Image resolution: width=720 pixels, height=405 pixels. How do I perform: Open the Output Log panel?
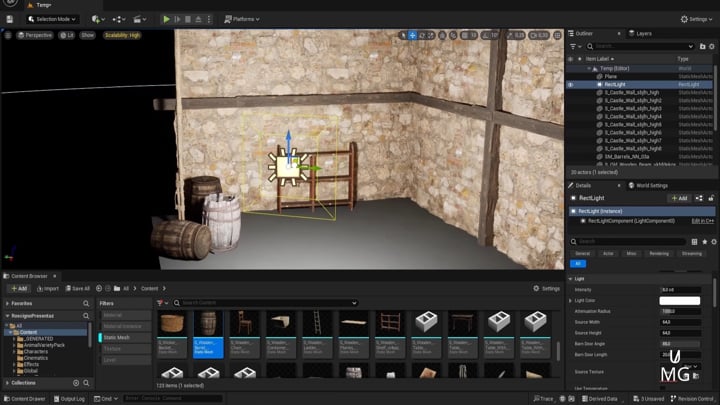tap(69, 399)
